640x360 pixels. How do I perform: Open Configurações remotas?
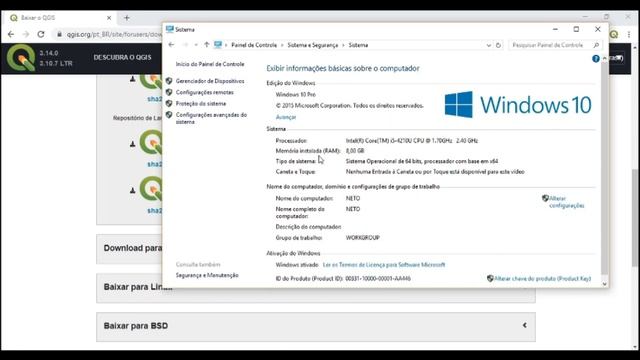point(204,93)
